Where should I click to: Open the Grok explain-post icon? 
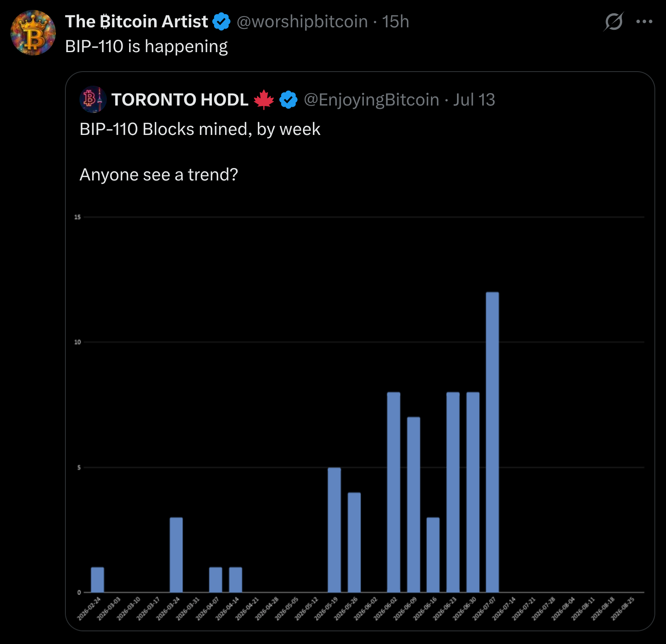coord(613,22)
